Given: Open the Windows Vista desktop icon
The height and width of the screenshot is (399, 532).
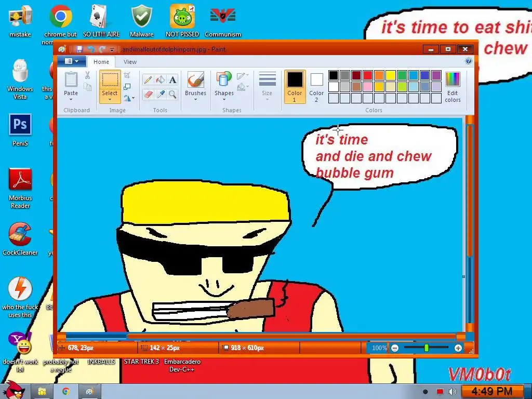Looking at the screenshot, I should click(x=20, y=79).
